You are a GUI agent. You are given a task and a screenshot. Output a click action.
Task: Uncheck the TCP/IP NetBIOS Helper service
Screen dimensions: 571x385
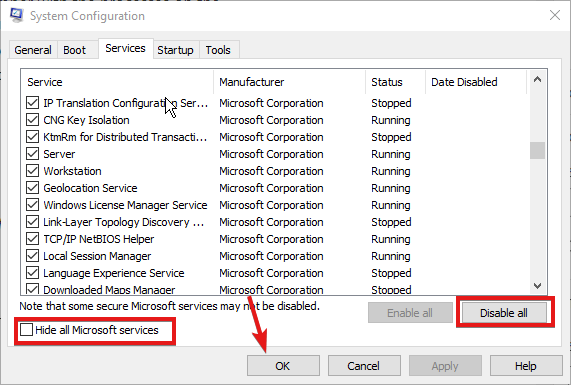click(x=32, y=239)
